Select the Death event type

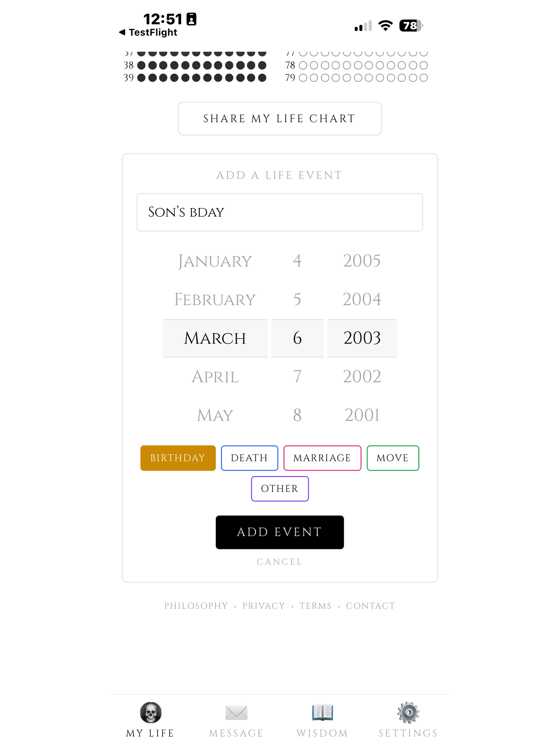pos(250,458)
